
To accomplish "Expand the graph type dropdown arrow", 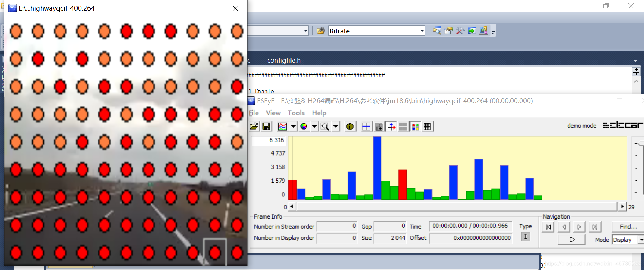I will (293, 126).
